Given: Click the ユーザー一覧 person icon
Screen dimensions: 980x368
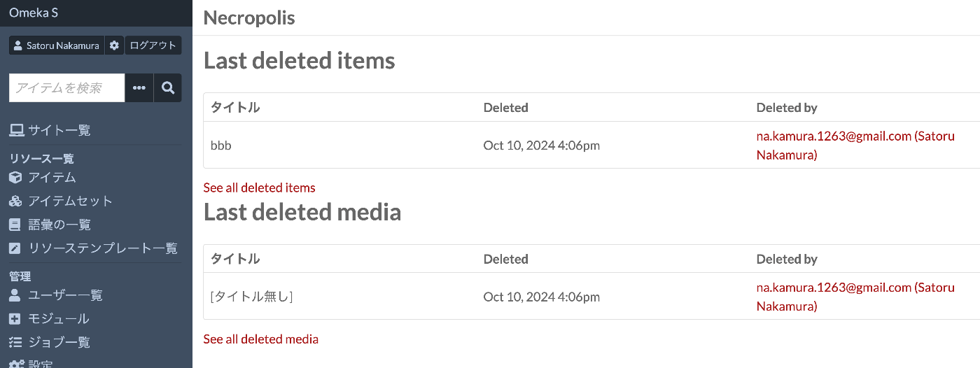Looking at the screenshot, I should coord(15,295).
